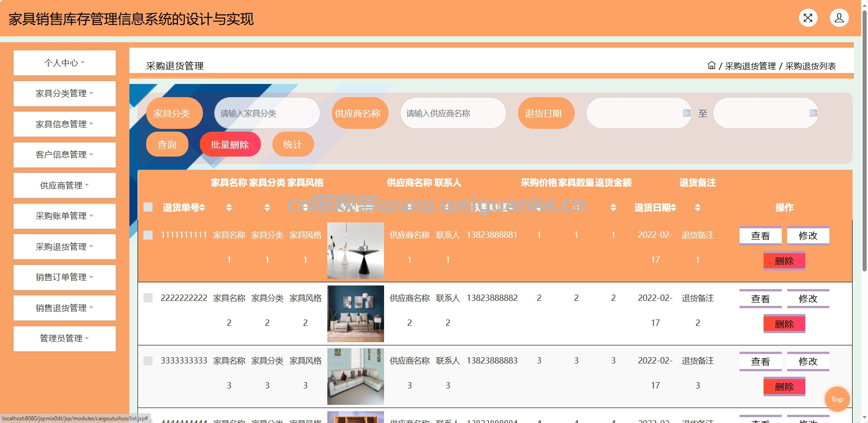Edit row 3333333333 with 修改
This screenshot has height=423, width=868.
[808, 361]
